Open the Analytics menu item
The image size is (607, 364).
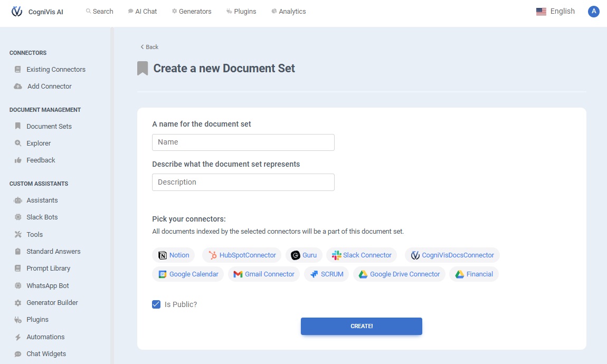point(289,12)
